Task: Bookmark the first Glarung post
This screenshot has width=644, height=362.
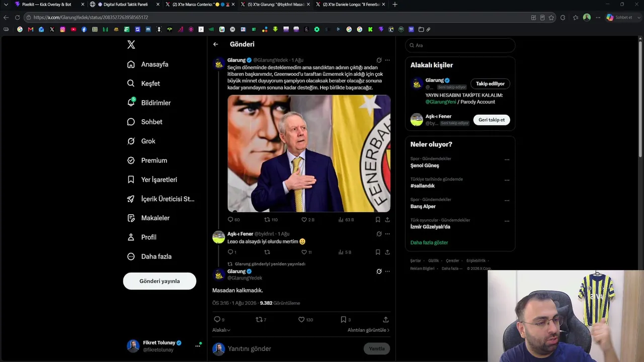Action: pos(378,220)
